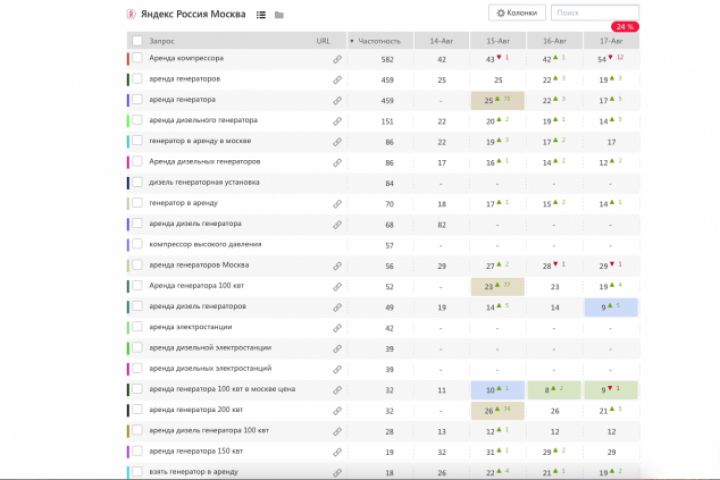Viewport: 720px width, 480px height.
Task: Open link icon for взять генератор в аренду
Action: [337, 472]
